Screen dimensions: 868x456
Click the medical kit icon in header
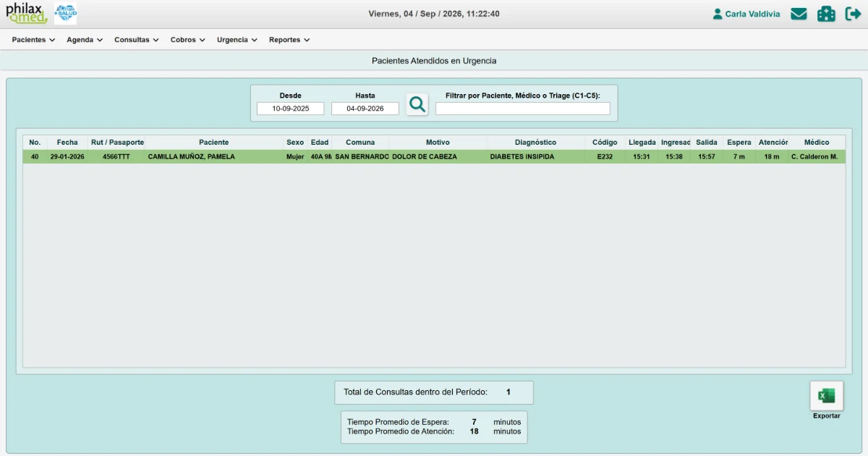(x=826, y=14)
